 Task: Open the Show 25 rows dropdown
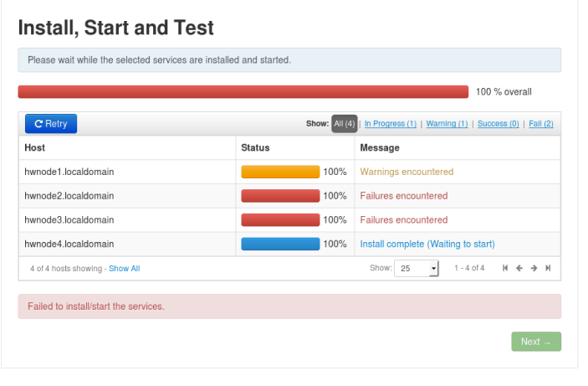click(x=417, y=268)
